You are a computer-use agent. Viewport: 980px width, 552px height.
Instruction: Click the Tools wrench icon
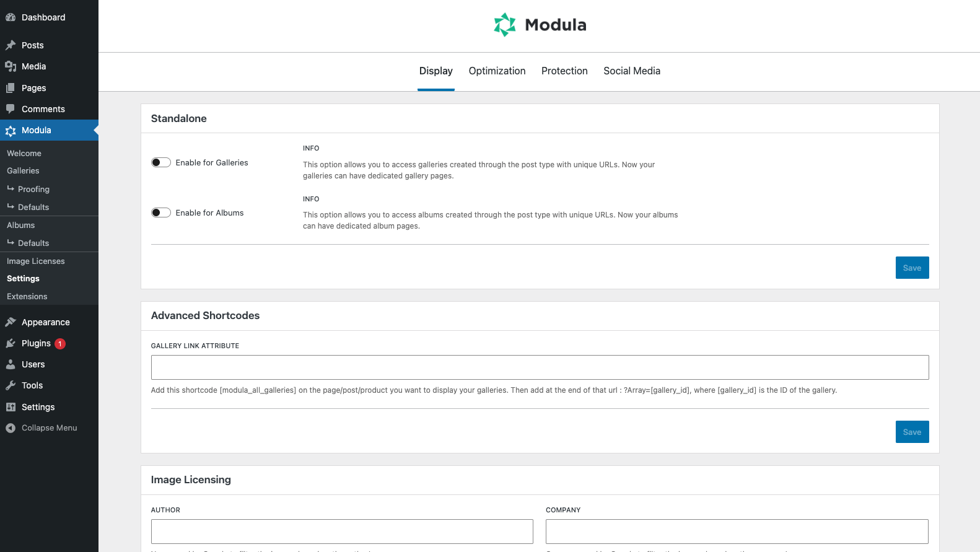point(11,385)
